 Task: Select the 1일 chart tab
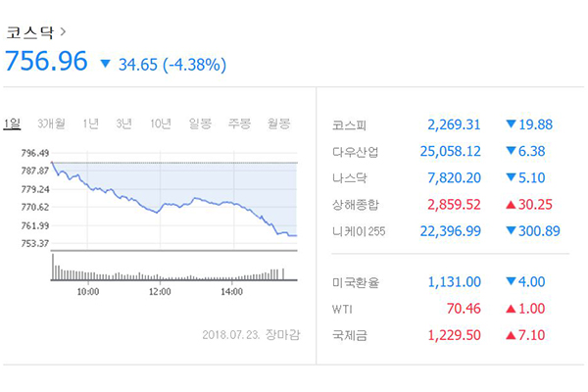[13, 123]
